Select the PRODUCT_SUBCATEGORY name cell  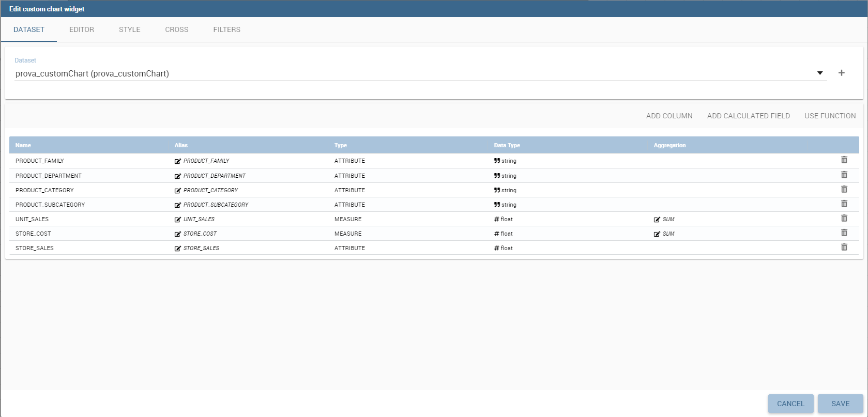pyautogui.click(x=50, y=205)
